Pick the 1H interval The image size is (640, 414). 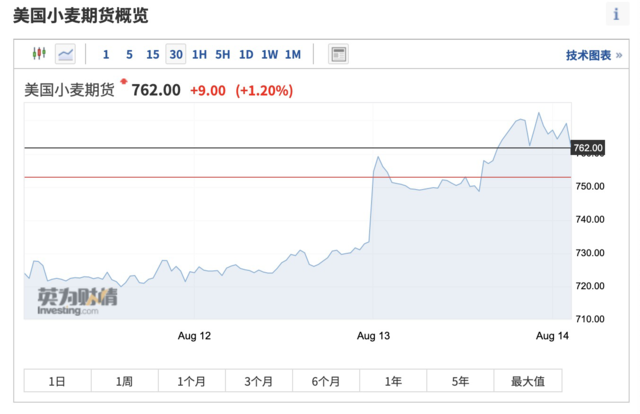(200, 54)
